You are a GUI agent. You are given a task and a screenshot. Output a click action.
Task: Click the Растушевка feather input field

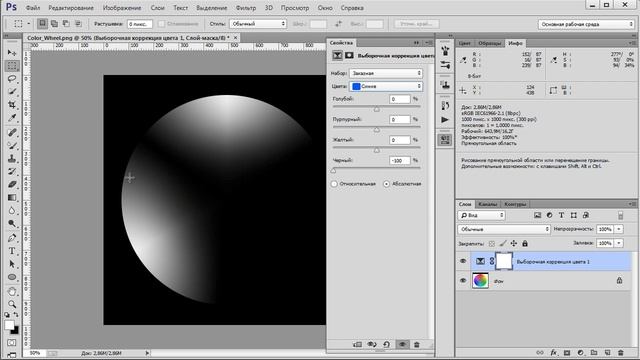140,24
